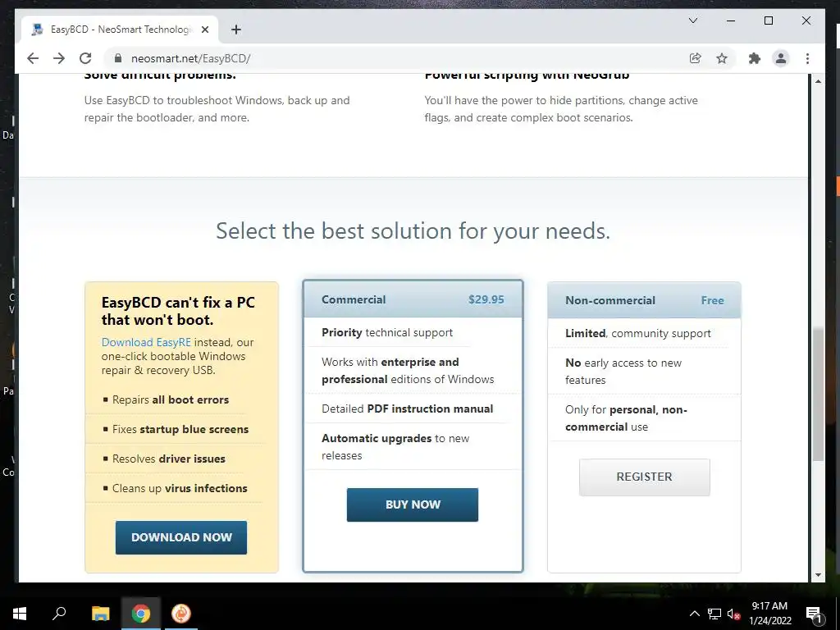
Task: Open the Chrome profile avatar
Action: coord(781,58)
